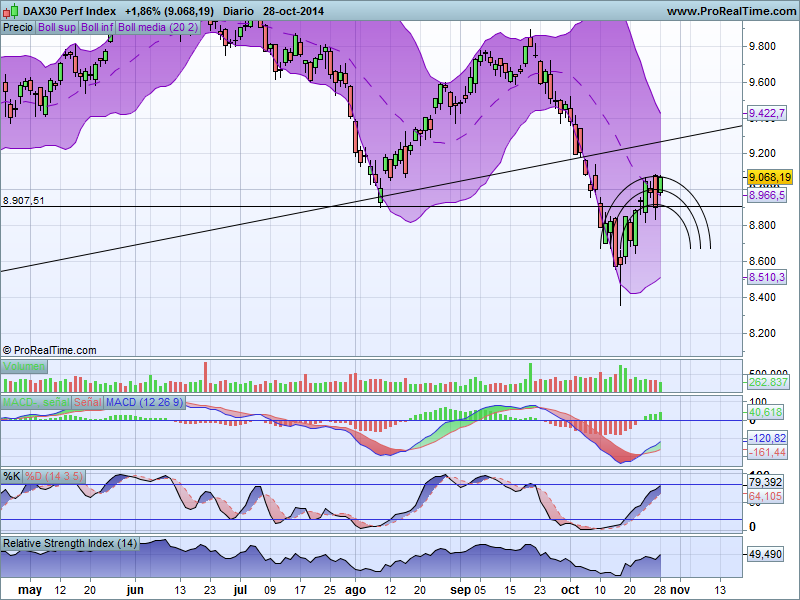The width and height of the screenshot is (800, 600).
Task: Click the latest green volume bar
Action: point(661,387)
